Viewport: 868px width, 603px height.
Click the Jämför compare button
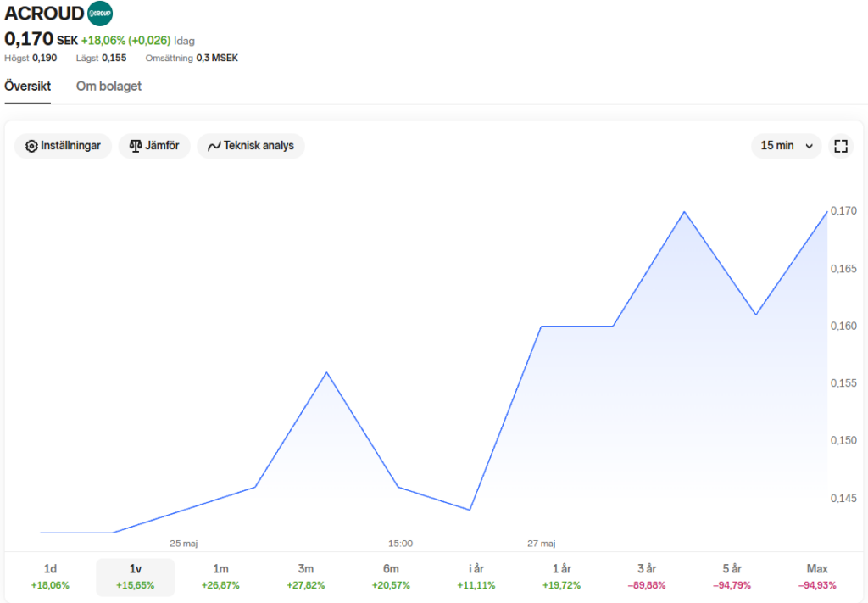pos(154,146)
